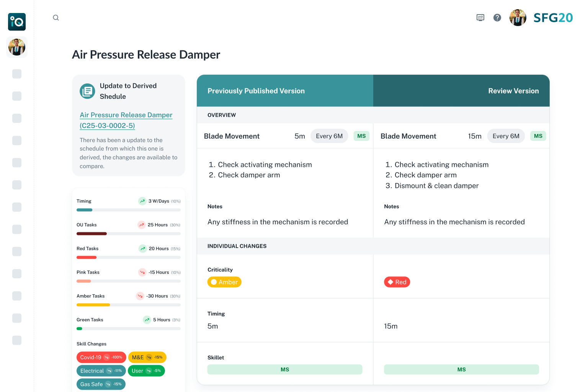Click the SFG20 logo
This screenshot has height=392, width=588.
[x=553, y=18]
